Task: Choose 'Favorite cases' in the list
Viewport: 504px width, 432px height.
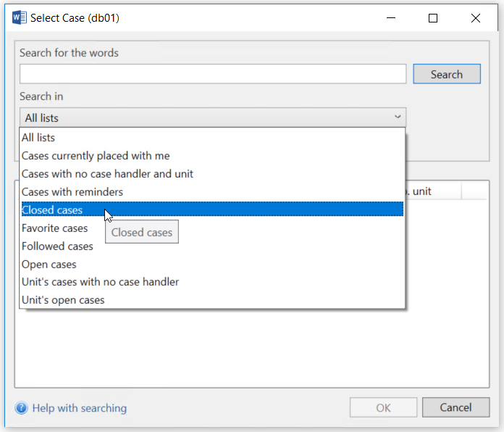Action: (x=55, y=228)
